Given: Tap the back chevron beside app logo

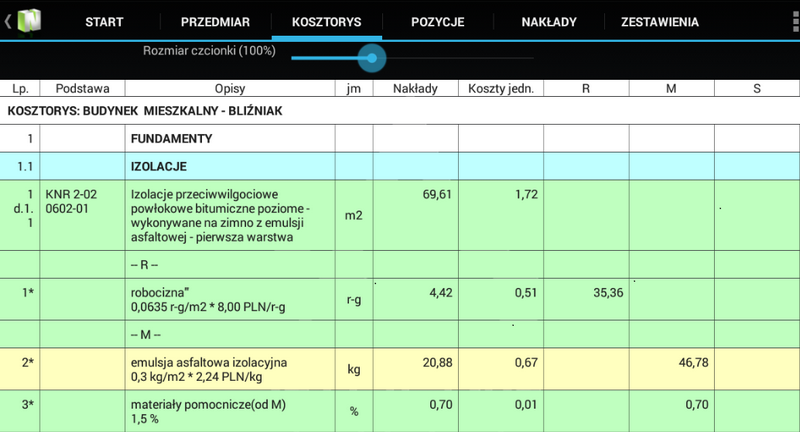Looking at the screenshot, I should [x=8, y=21].
